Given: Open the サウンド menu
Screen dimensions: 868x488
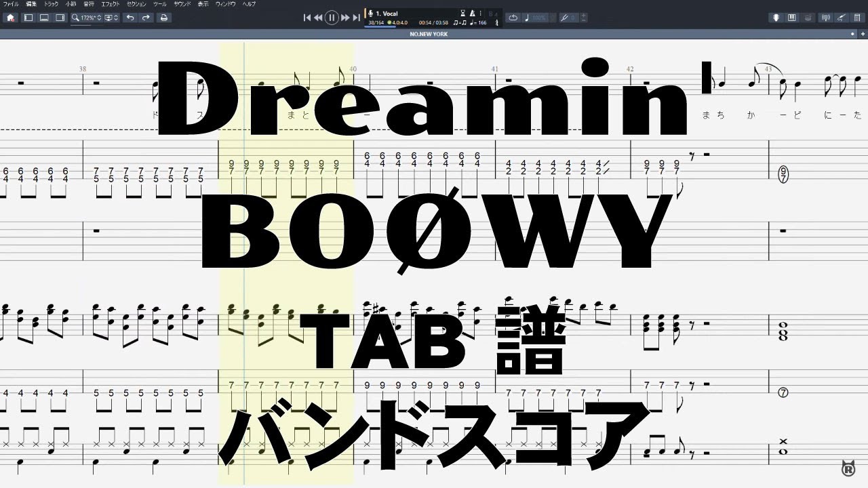Looking at the screenshot, I should (x=182, y=4).
